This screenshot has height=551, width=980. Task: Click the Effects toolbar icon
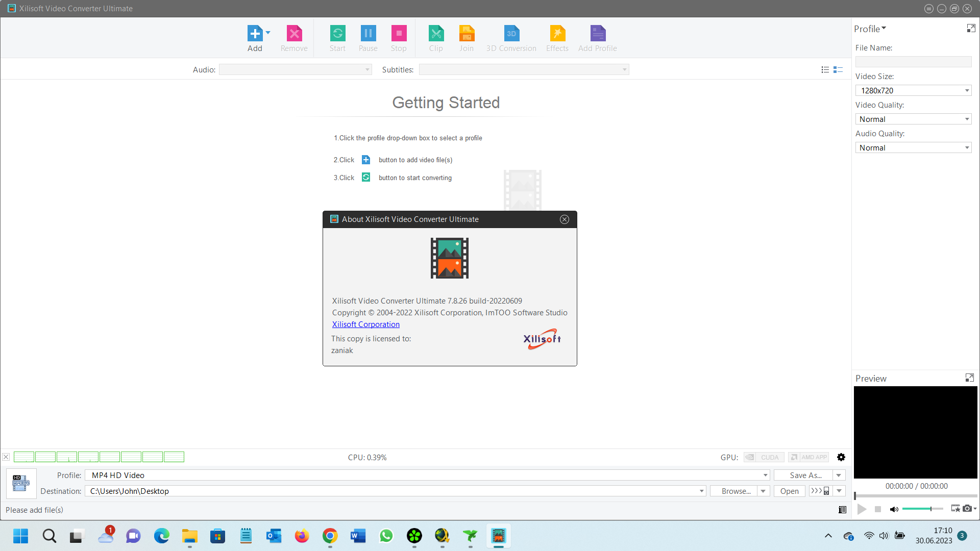pos(557,33)
